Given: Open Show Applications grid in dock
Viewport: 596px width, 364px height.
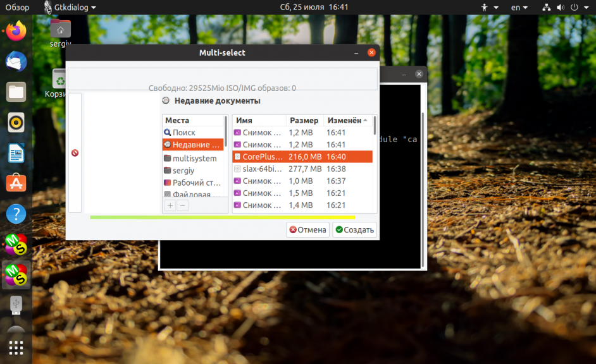Looking at the screenshot, I should 16,348.
